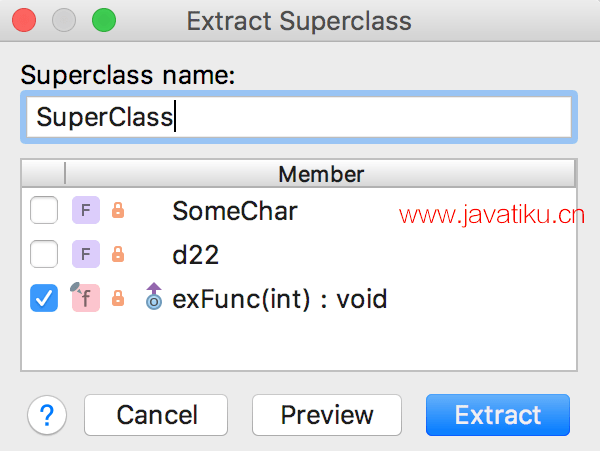Click the column divider in table header
Screen dimensions: 600x451
tap(65, 173)
